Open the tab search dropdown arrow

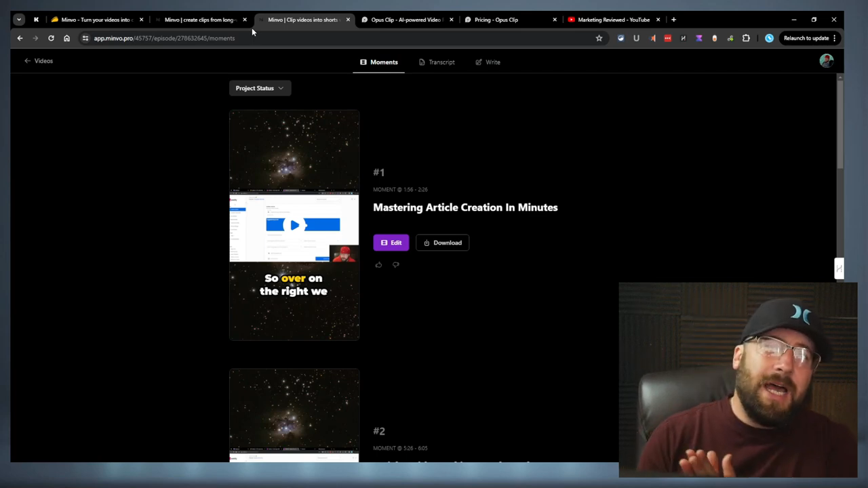tap(19, 20)
